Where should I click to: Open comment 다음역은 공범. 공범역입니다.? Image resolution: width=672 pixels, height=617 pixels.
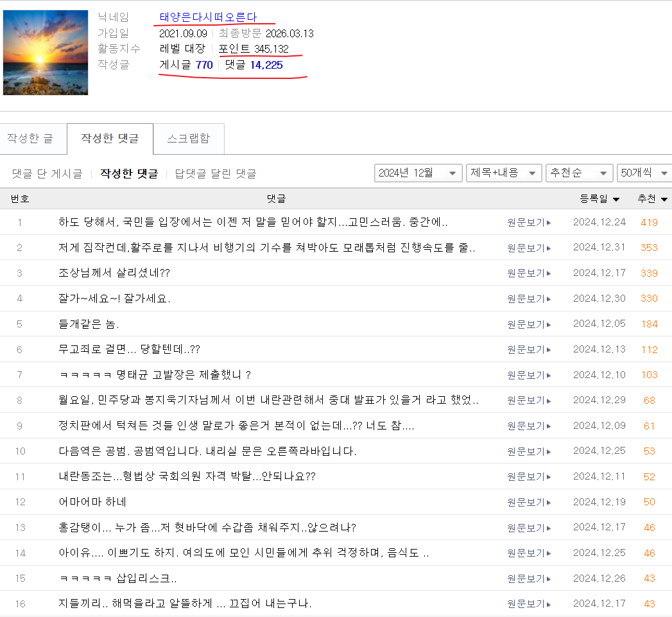207,451
